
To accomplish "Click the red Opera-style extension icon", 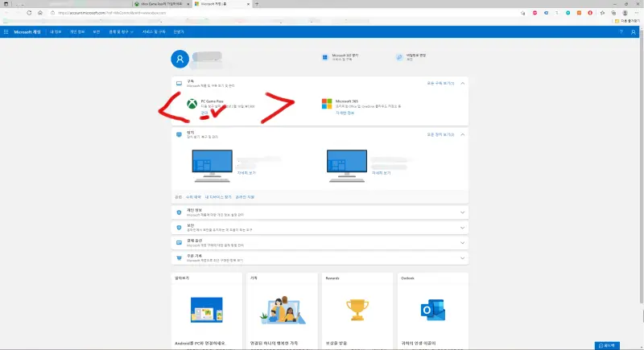I will click(x=590, y=13).
